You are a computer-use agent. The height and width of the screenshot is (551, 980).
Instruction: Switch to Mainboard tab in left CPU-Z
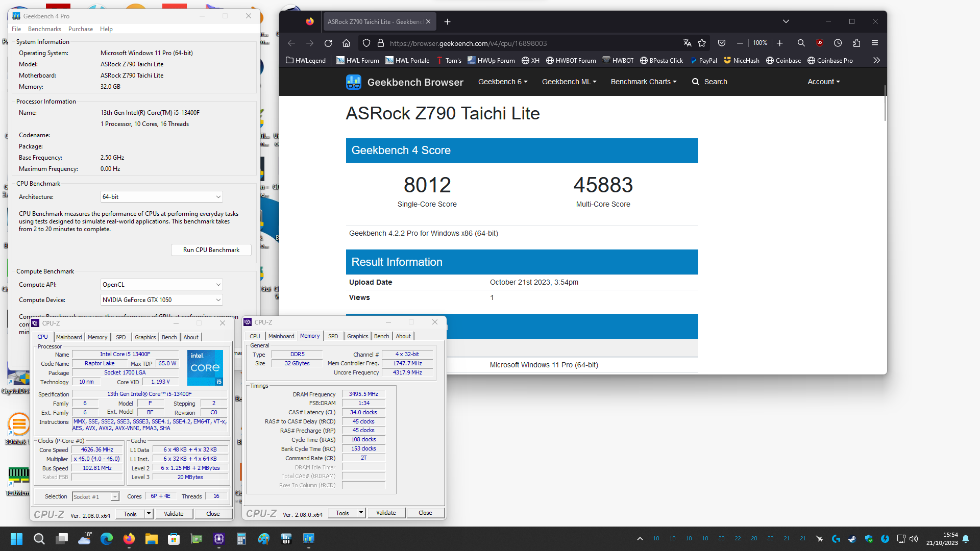(69, 337)
